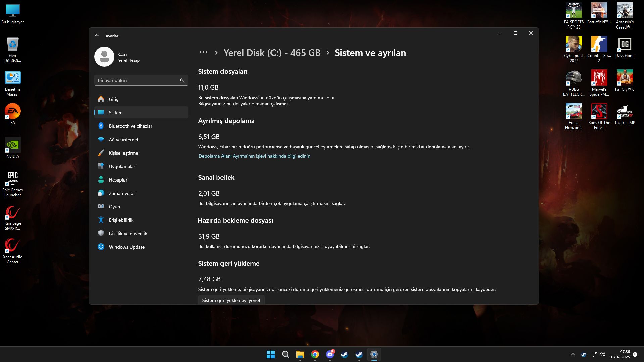644x362 pixels.
Task: Open Discord from taskbar
Action: click(330, 354)
